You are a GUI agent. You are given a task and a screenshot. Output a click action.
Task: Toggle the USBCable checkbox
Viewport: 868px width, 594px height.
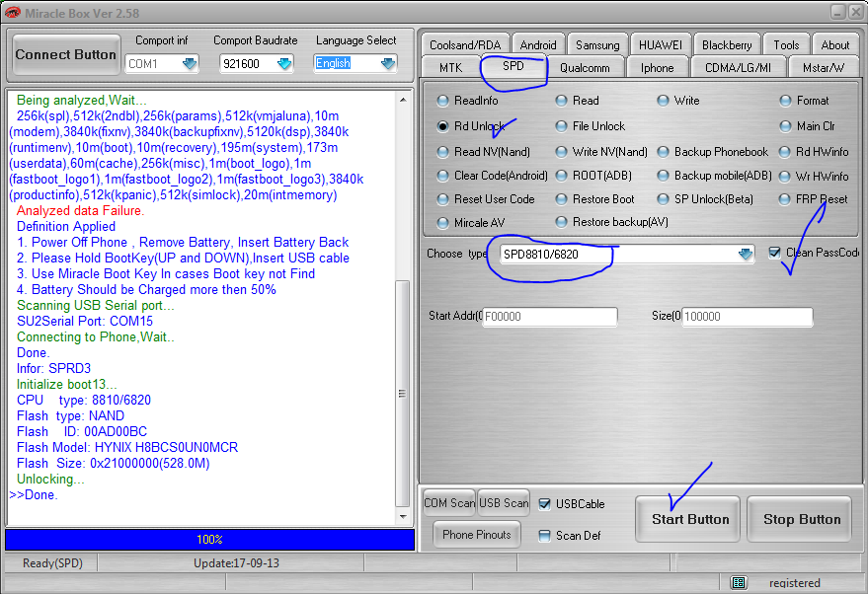point(545,504)
